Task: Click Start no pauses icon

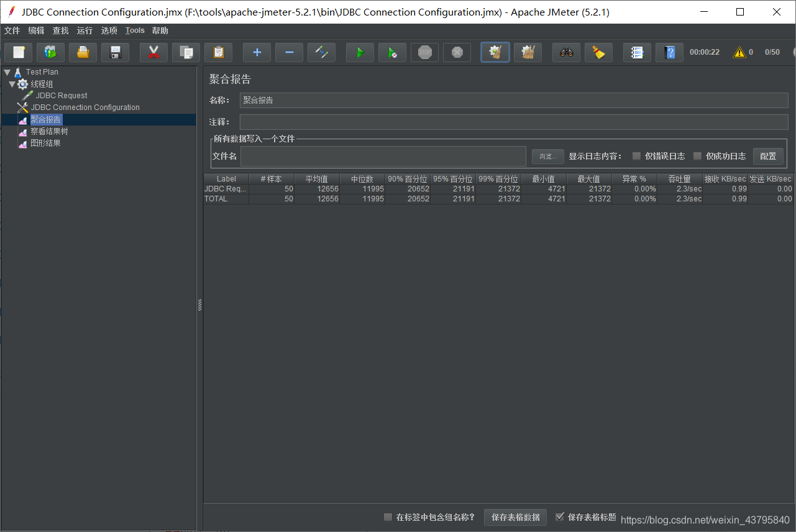Action: [392, 52]
